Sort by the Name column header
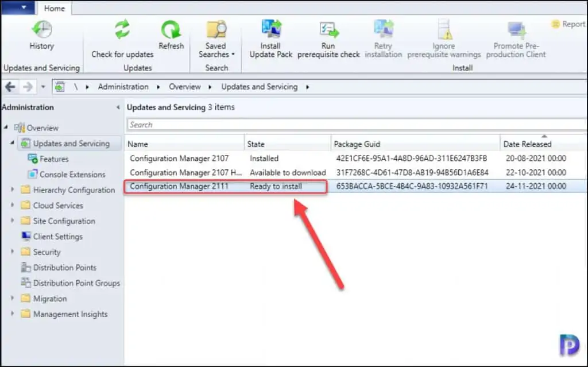This screenshot has height=367, width=588. pos(184,144)
